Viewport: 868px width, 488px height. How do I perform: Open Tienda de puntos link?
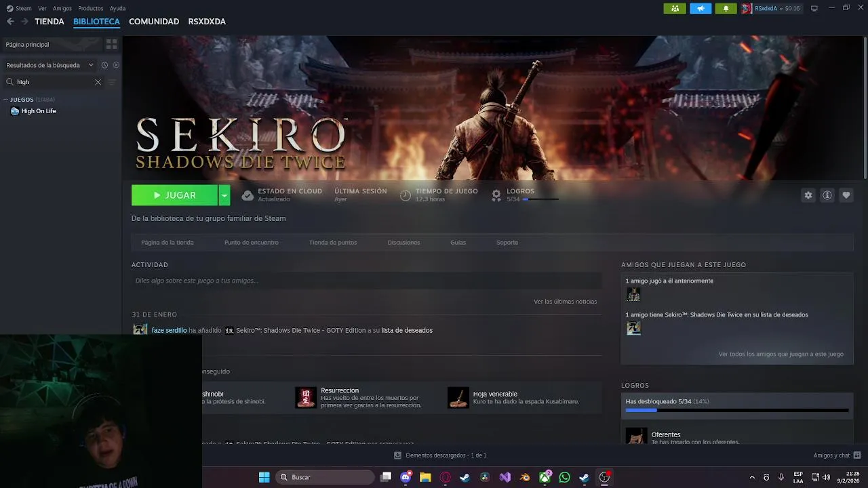point(333,243)
